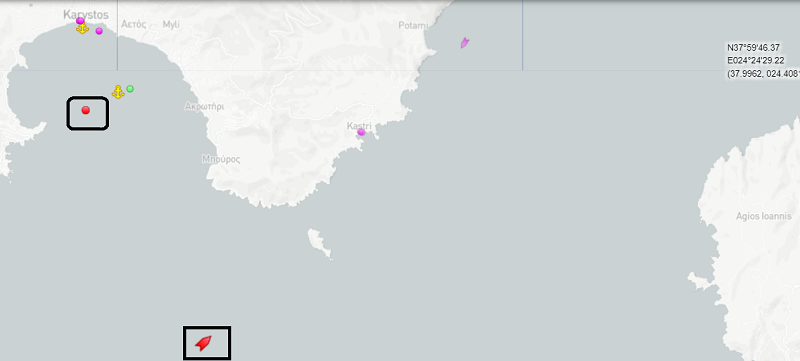The width and height of the screenshot is (800, 361).
Task: Click the Αετός place label
Action: pos(134,24)
